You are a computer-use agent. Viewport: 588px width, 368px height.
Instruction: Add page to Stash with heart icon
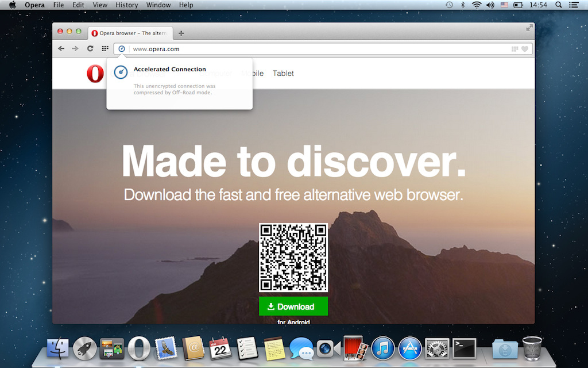(524, 49)
